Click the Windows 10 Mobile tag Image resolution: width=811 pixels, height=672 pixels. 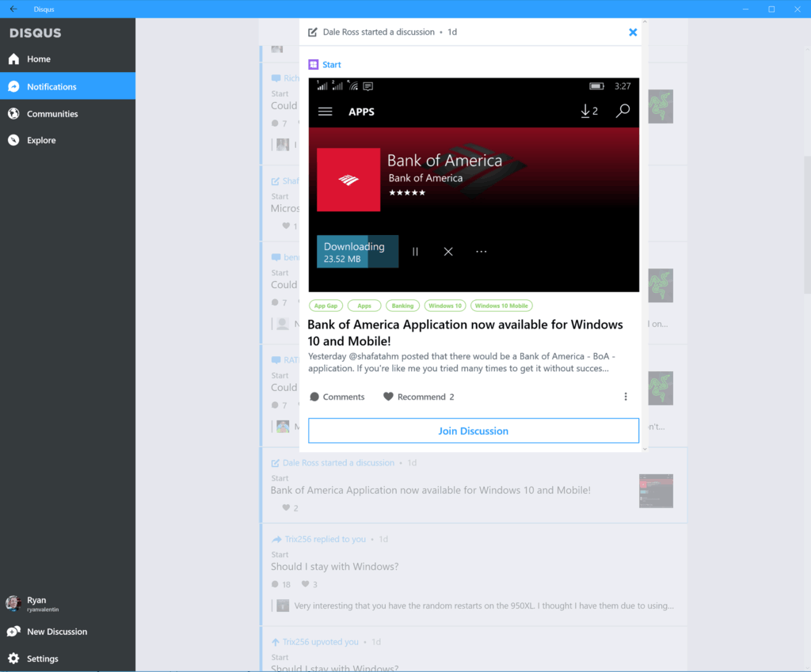(501, 305)
